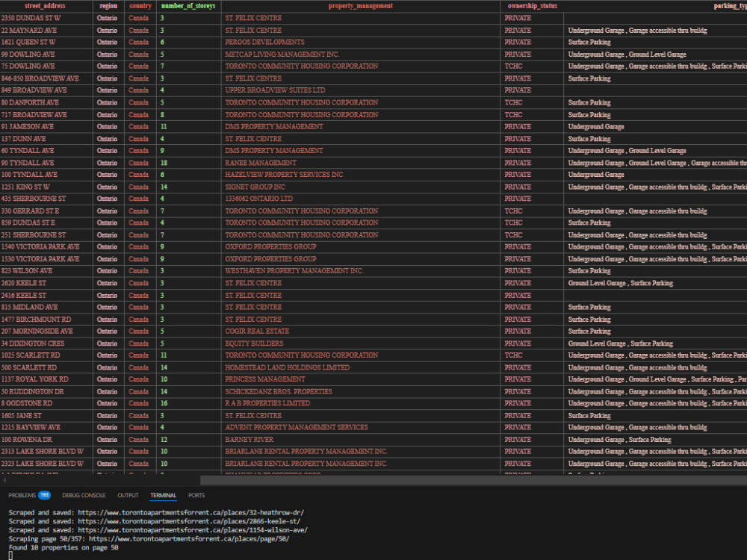
Task: Select the cell '435 SHERBOURNE ST'
Action: (46, 199)
